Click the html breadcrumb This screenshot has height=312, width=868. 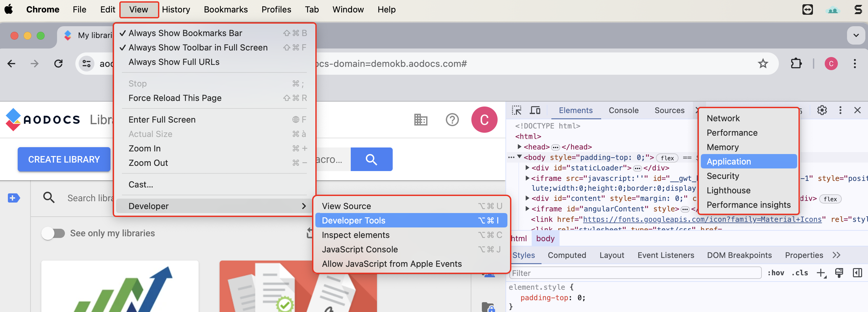pyautogui.click(x=518, y=239)
